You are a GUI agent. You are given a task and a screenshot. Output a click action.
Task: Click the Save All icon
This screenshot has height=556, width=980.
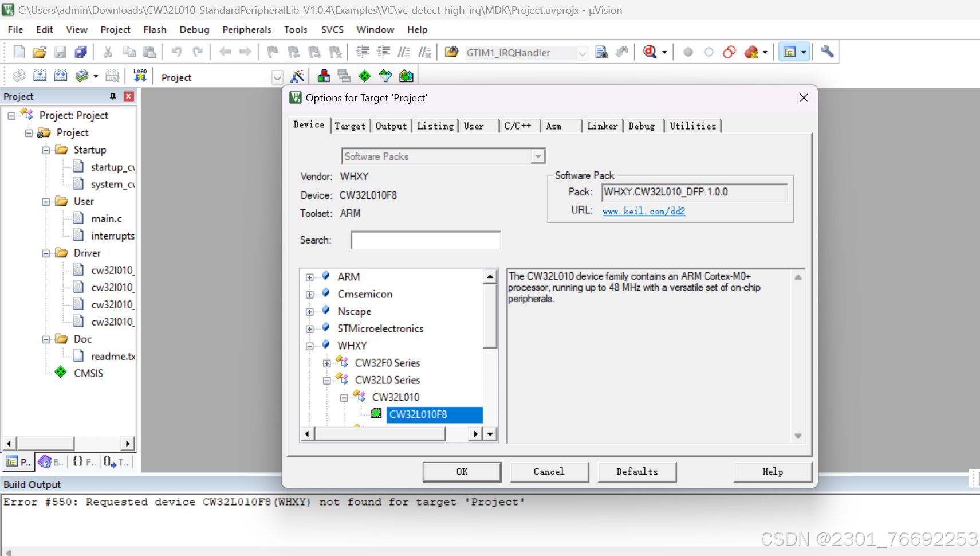tap(81, 52)
